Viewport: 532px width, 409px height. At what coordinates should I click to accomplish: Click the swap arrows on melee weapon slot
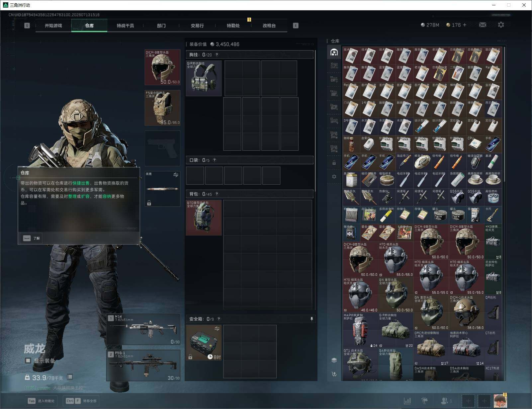click(x=176, y=175)
